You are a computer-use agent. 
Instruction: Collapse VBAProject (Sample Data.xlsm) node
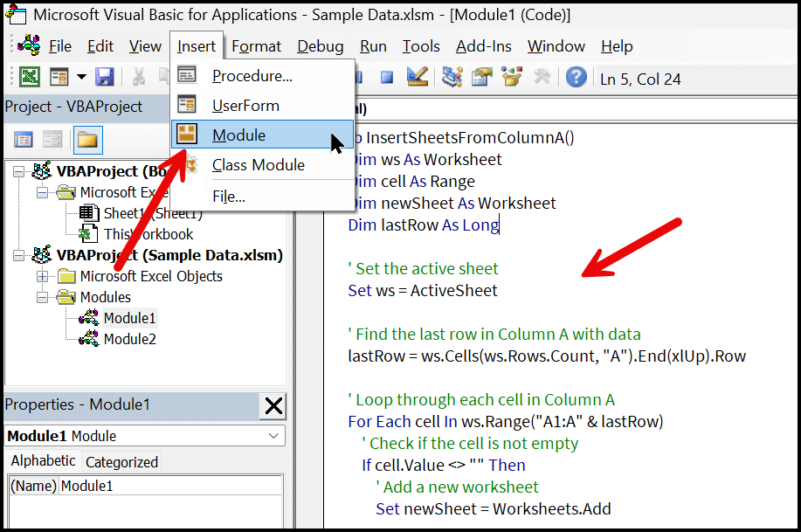coord(19,255)
